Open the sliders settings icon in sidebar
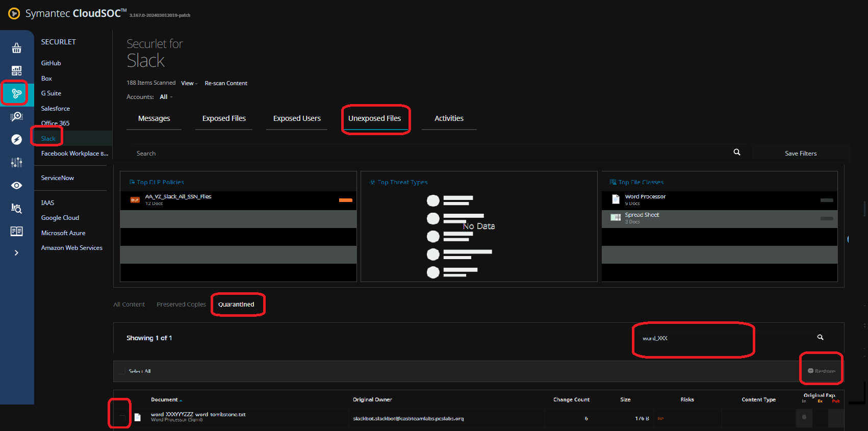Viewport: 868px width, 431px height. coord(16,162)
